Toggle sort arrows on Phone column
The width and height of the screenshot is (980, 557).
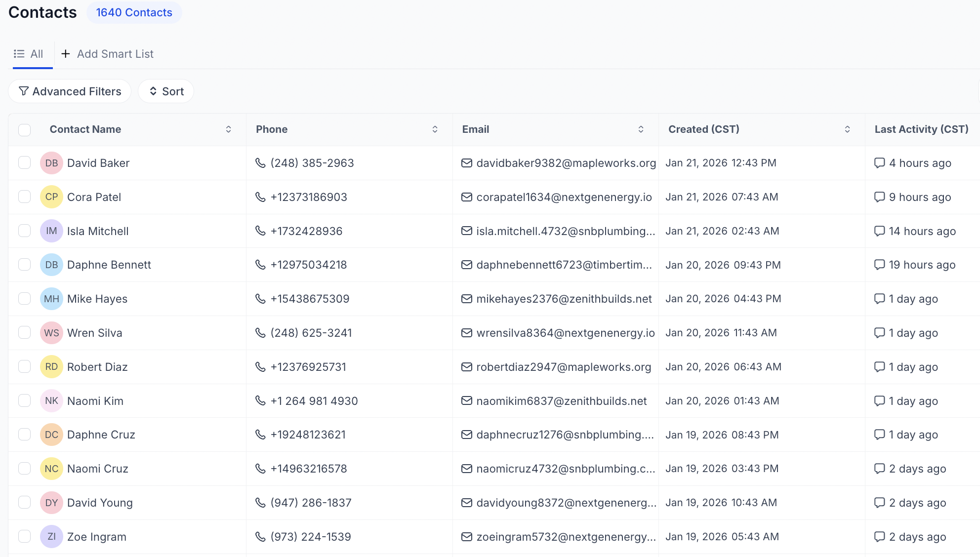pos(435,129)
